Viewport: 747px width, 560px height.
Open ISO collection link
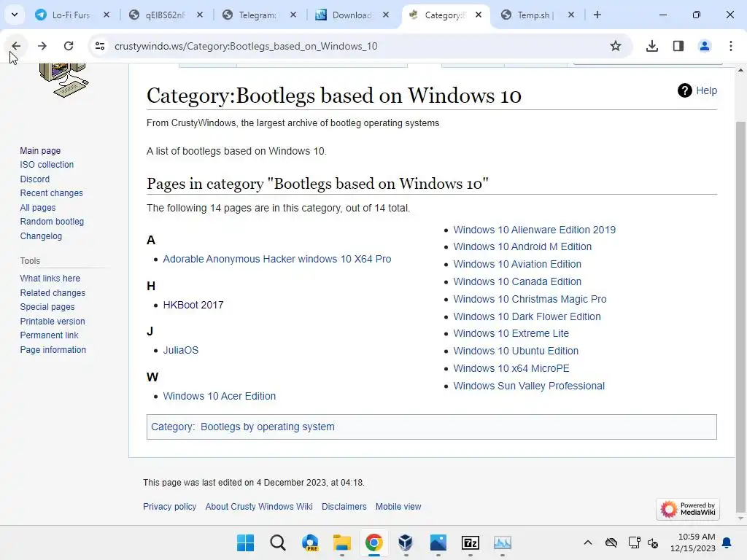47,164
